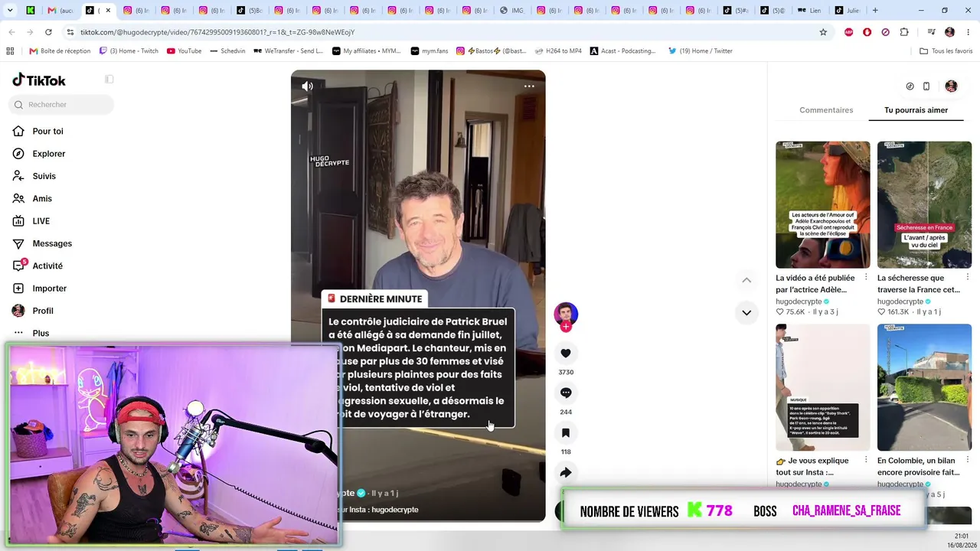Screen dimensions: 980x551
Task: Bookmark this page with the star icon
Action: pos(823,32)
